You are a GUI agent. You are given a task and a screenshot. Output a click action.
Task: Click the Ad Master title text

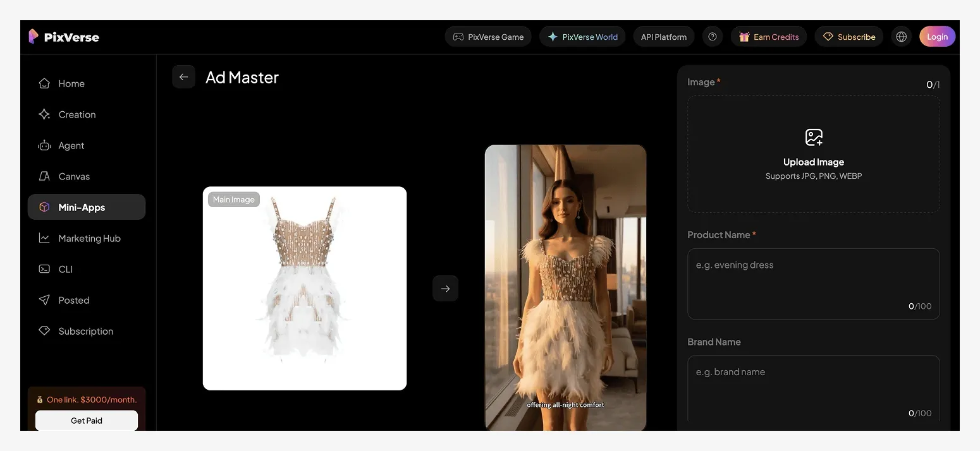(x=242, y=77)
